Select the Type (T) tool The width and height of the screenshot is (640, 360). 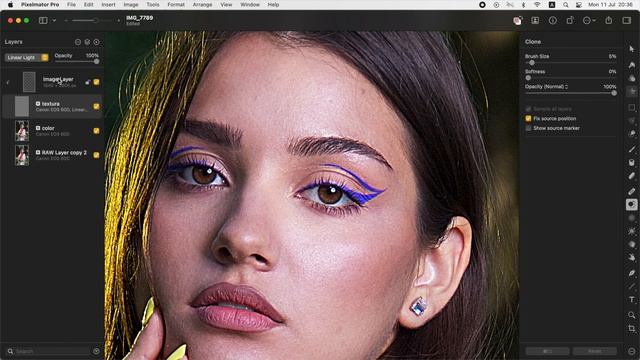(x=632, y=300)
